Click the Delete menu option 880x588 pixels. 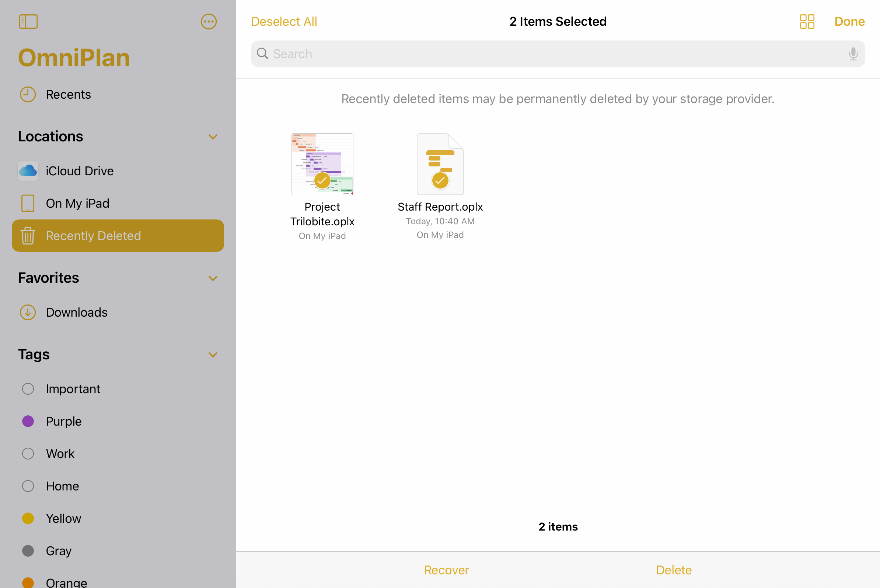tap(673, 570)
